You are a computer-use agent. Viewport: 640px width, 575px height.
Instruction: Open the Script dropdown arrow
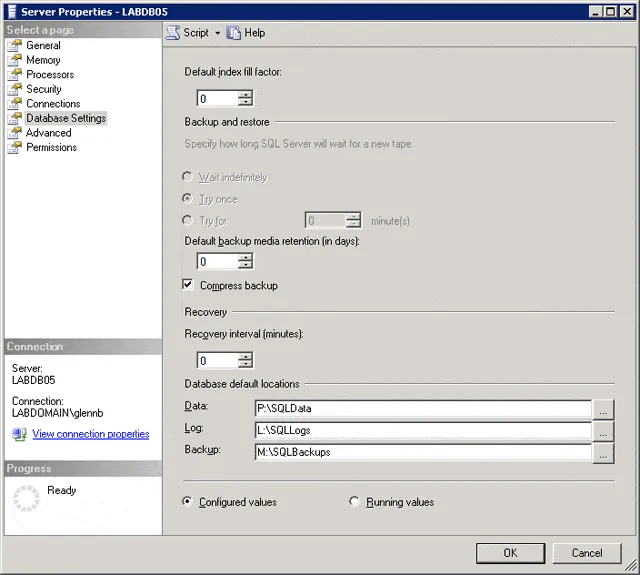click(217, 33)
